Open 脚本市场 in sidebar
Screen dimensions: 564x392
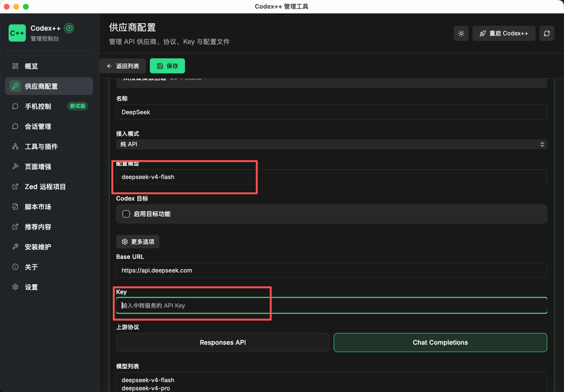click(x=49, y=207)
